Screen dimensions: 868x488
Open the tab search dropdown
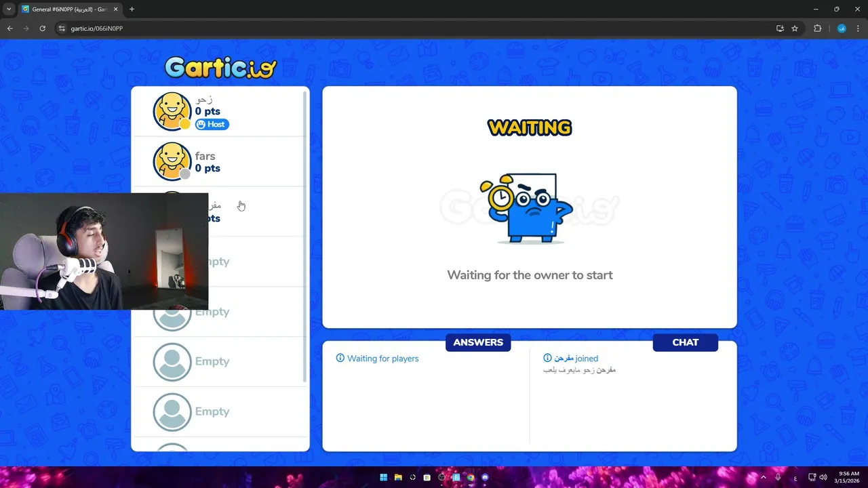tap(9, 9)
